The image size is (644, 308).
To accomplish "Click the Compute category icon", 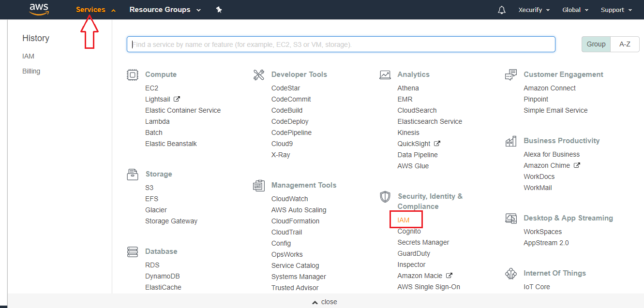I will point(133,74).
